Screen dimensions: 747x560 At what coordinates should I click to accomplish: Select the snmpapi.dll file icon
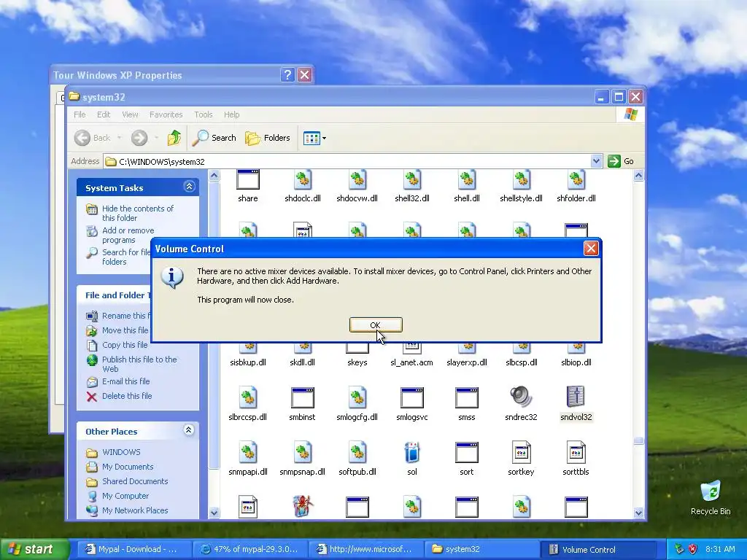(x=248, y=452)
